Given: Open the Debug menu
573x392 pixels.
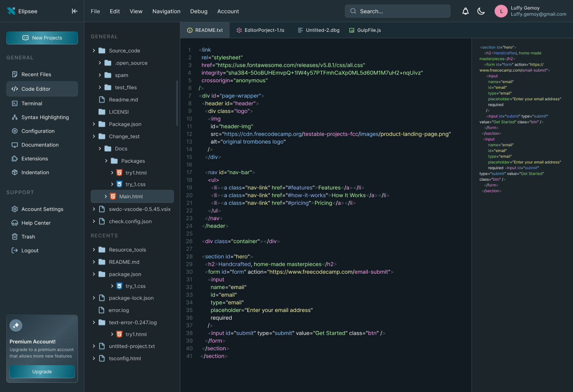Looking at the screenshot, I should pos(199,12).
